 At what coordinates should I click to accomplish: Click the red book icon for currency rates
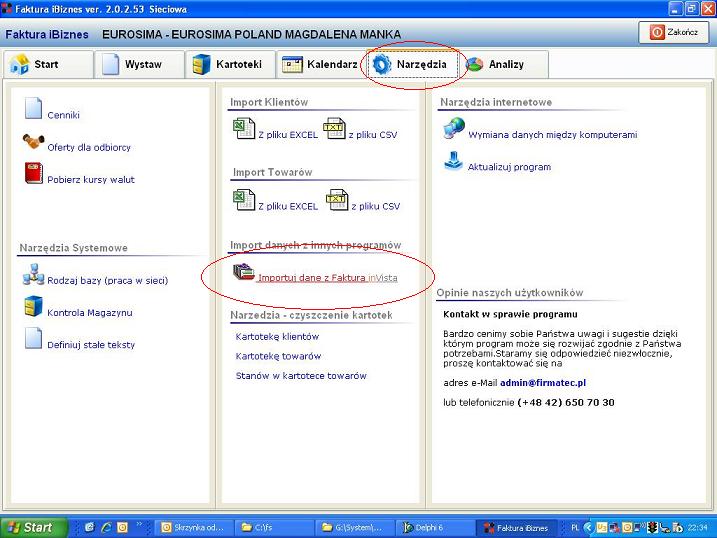pyautogui.click(x=33, y=173)
